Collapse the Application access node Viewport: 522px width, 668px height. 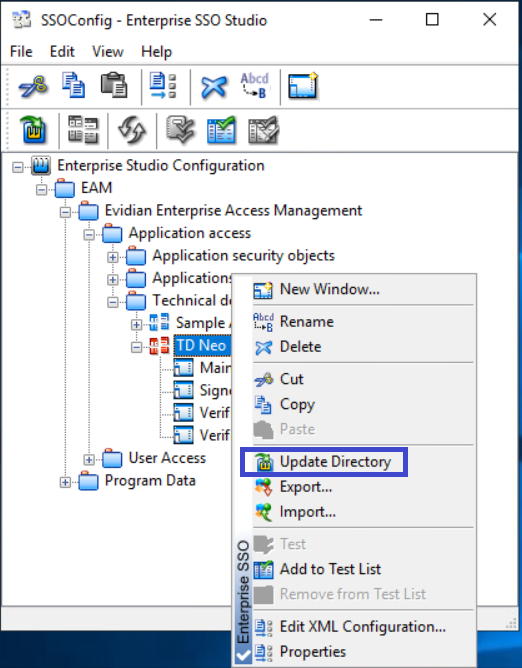[89, 234]
